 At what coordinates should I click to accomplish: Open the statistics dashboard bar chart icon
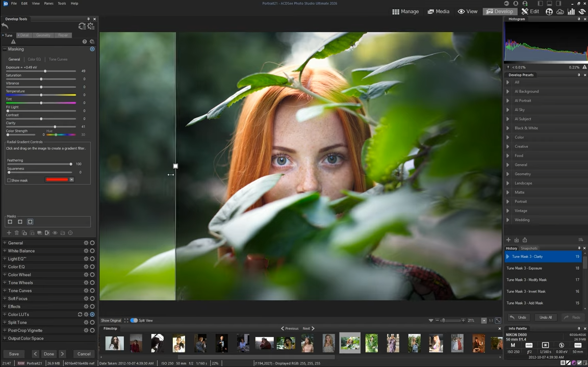[571, 12]
